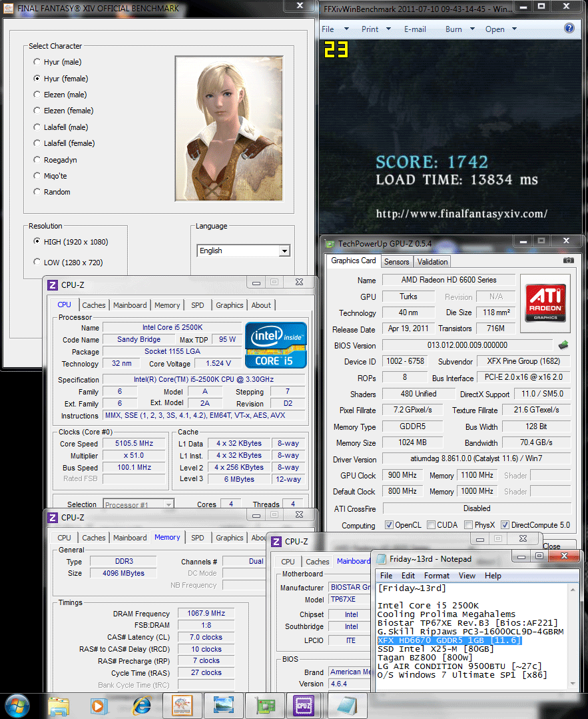Click the GPU-Z Name field AMD Radeon HD 6600 Series
This screenshot has height=719, width=588.
click(449, 280)
